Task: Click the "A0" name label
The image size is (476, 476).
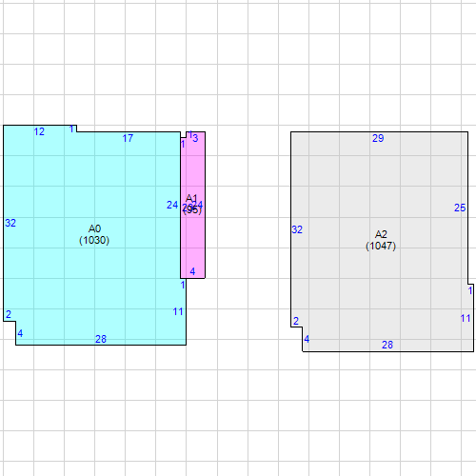Action: [94, 228]
